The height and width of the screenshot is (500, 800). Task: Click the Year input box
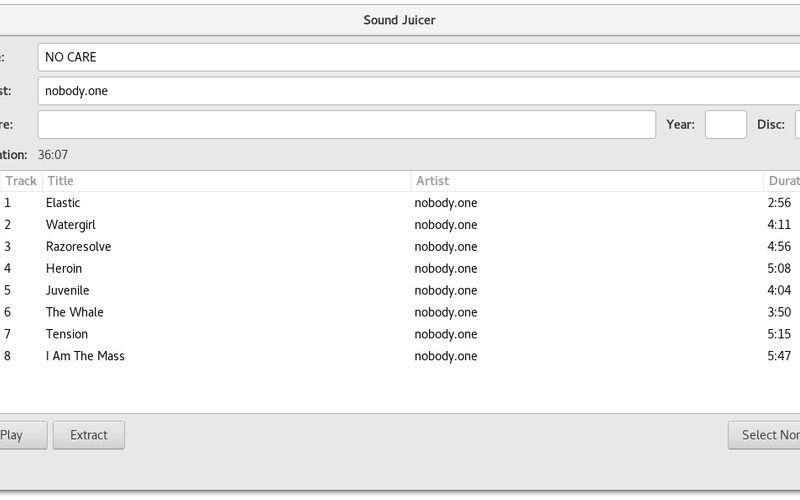[x=725, y=125]
